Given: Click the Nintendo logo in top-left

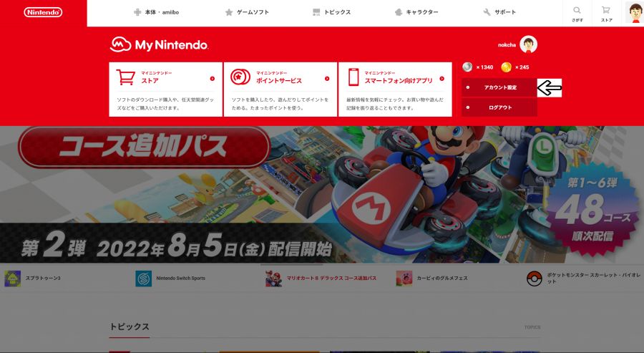Looking at the screenshot, I should click(43, 12).
